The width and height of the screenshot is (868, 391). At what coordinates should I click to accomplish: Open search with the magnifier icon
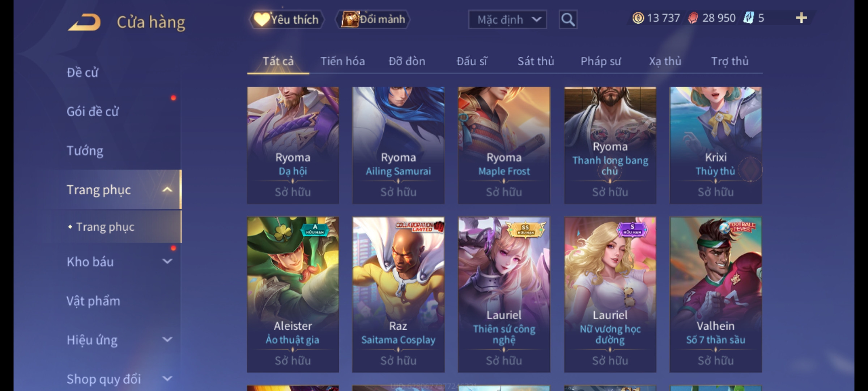tap(568, 20)
